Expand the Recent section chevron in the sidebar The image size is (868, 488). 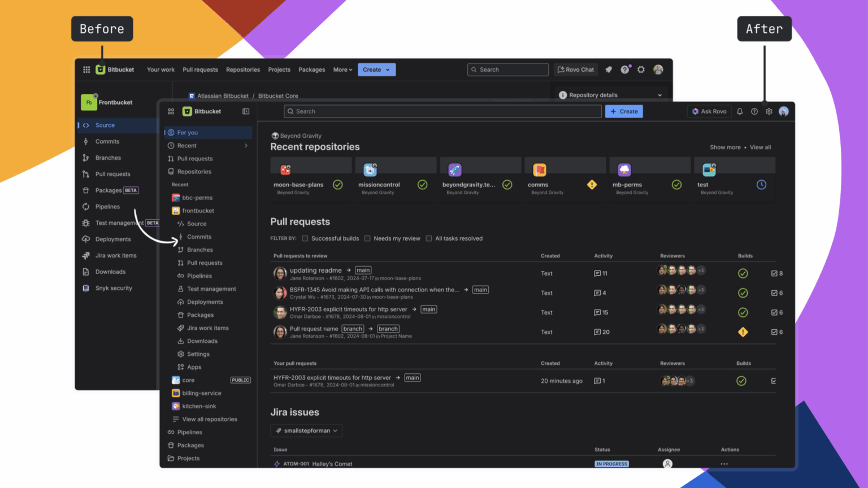[246, 145]
